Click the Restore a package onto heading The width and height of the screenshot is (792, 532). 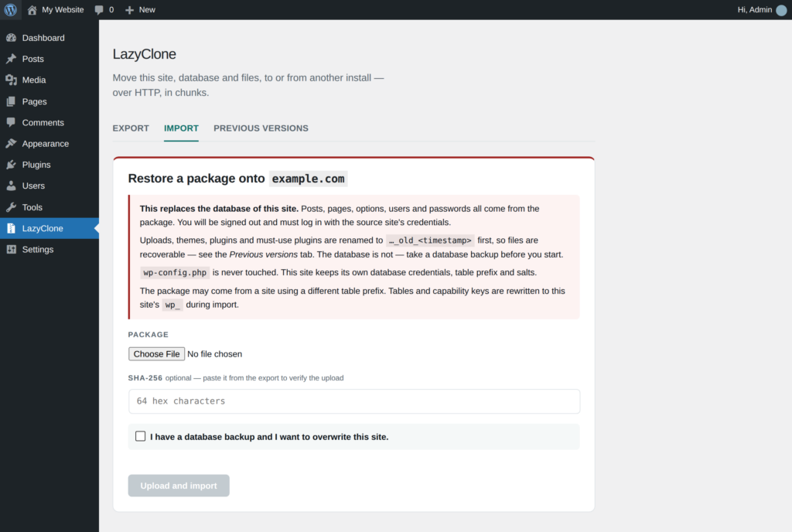196,179
